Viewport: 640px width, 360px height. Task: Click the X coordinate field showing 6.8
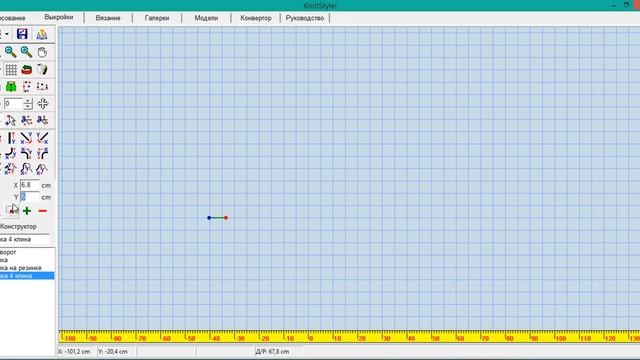click(x=30, y=185)
